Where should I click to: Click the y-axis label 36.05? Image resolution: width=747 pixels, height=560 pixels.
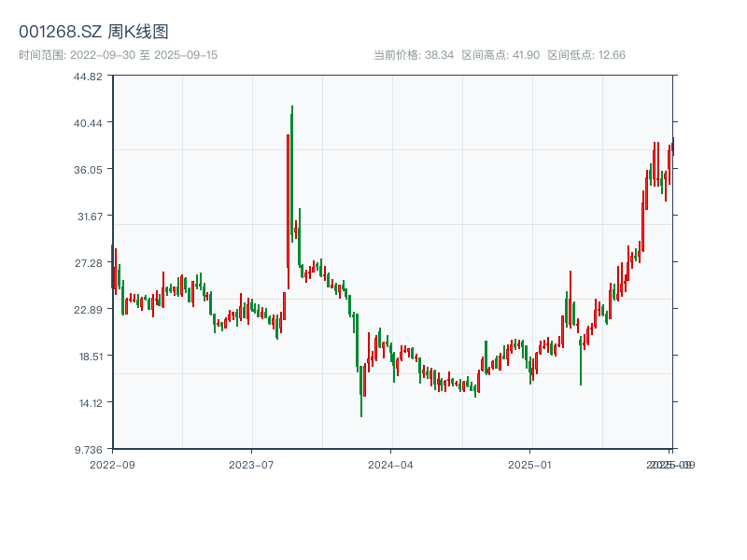[88, 170]
